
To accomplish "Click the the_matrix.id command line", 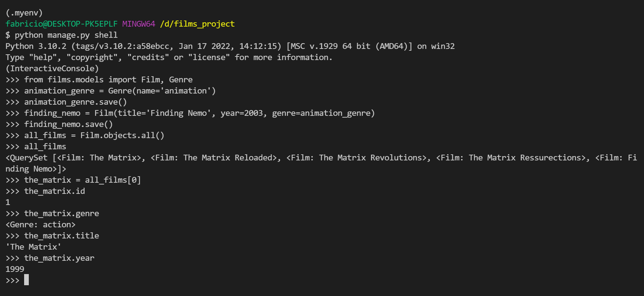I will tap(54, 191).
